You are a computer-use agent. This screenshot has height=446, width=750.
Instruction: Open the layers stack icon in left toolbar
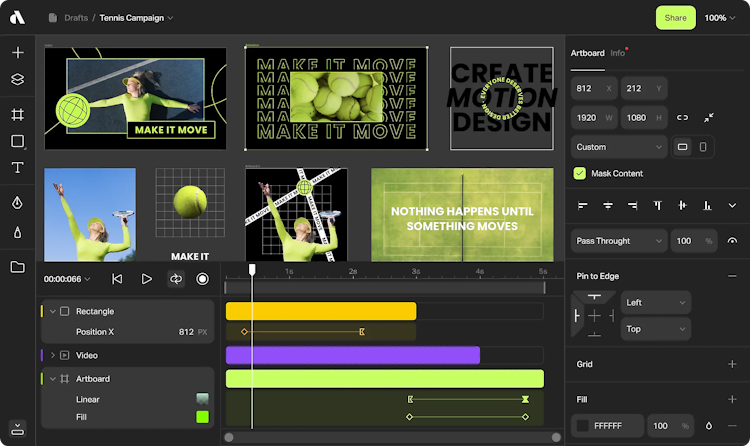click(18, 79)
